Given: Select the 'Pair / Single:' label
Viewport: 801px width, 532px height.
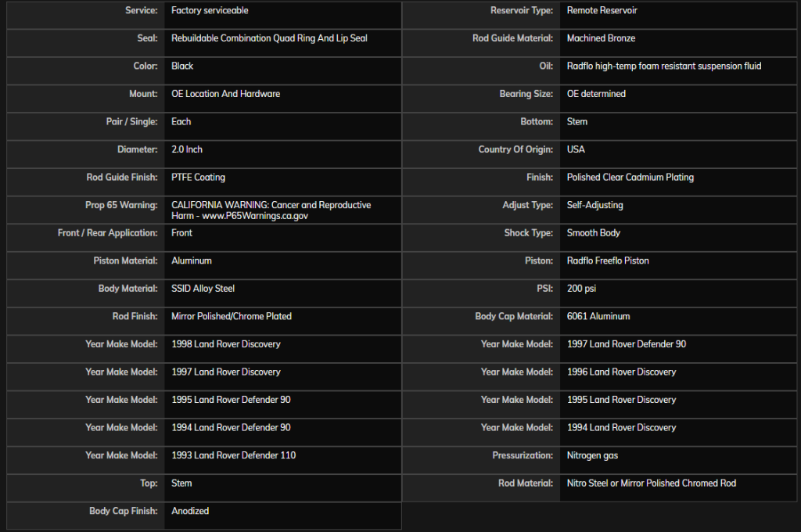Looking at the screenshot, I should point(131,121).
